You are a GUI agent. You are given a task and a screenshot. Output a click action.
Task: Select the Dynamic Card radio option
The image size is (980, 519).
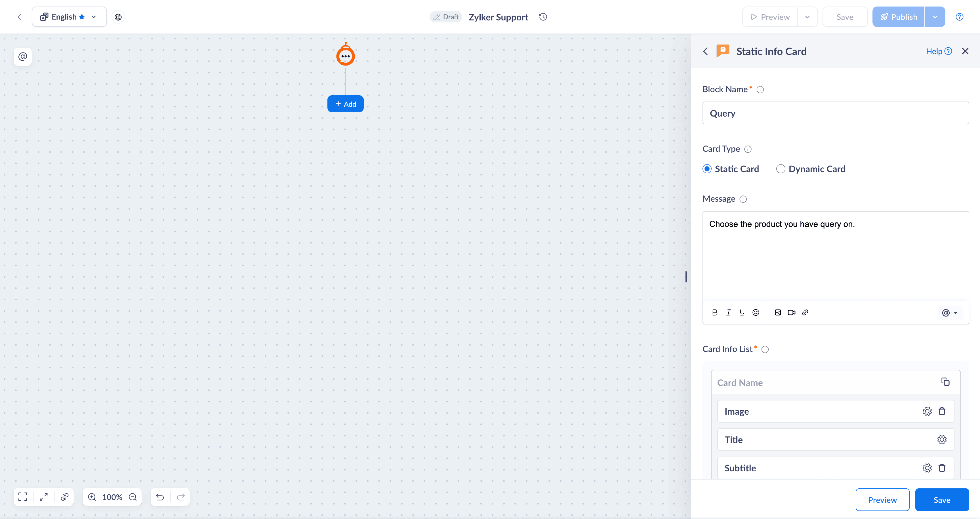(780, 169)
